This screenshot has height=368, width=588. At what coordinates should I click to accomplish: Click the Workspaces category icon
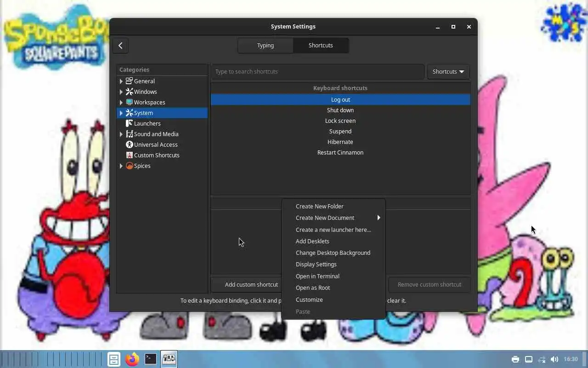(130, 102)
